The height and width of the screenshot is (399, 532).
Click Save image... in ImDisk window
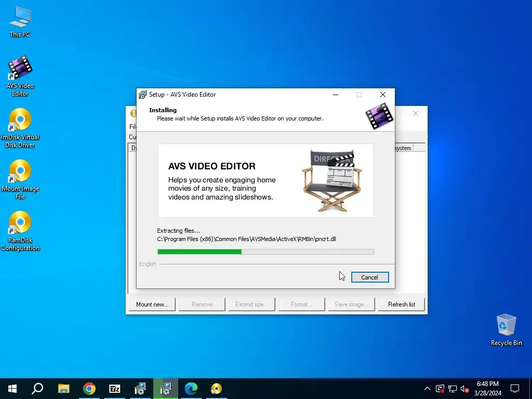352,304
